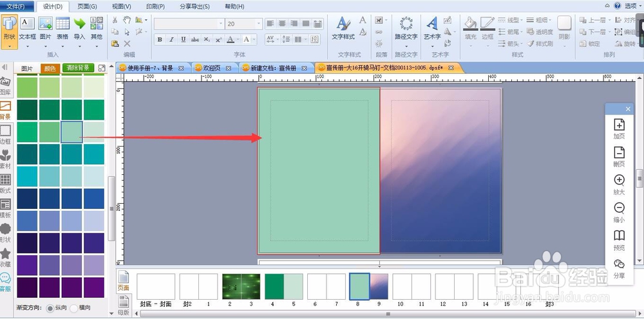Viewport: 644px width, 319px height.
Task: Close the 使用手册-7、背景 document tab
Action: coord(181,68)
